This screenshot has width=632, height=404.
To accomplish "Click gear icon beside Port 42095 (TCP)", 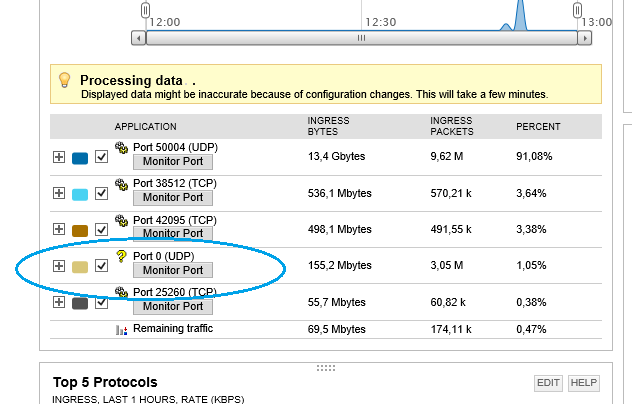I will 121,221.
